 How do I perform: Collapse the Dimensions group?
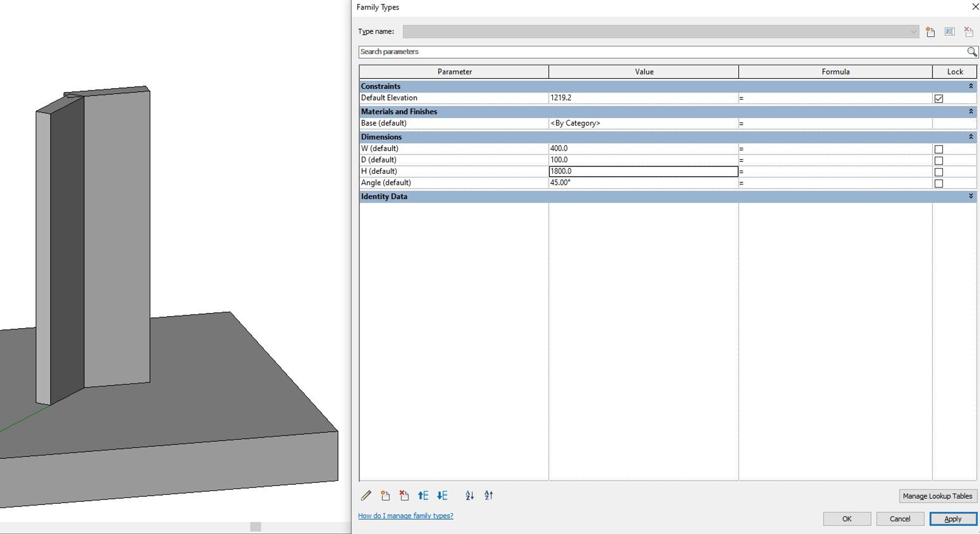coord(971,137)
